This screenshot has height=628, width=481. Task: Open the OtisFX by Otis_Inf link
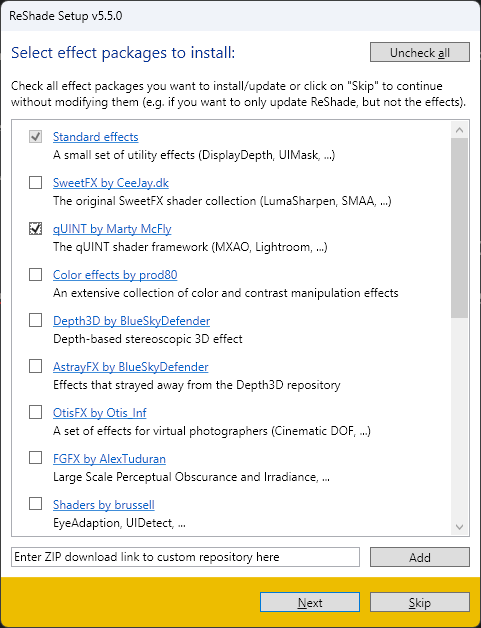[x=100, y=413]
